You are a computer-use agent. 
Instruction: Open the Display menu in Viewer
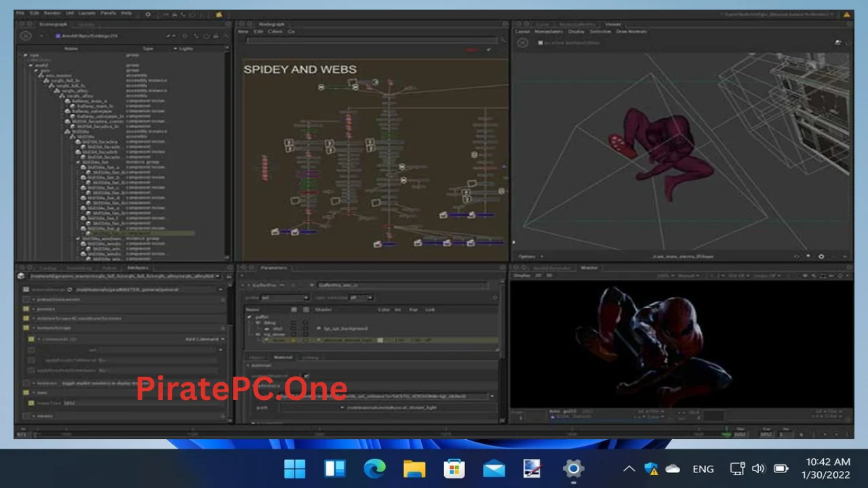pos(576,31)
